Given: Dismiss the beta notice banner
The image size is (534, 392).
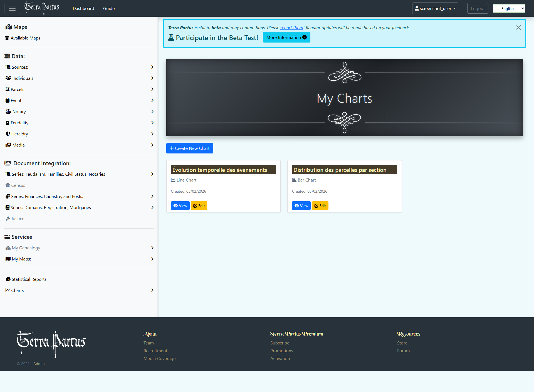Looking at the screenshot, I should pos(518,28).
